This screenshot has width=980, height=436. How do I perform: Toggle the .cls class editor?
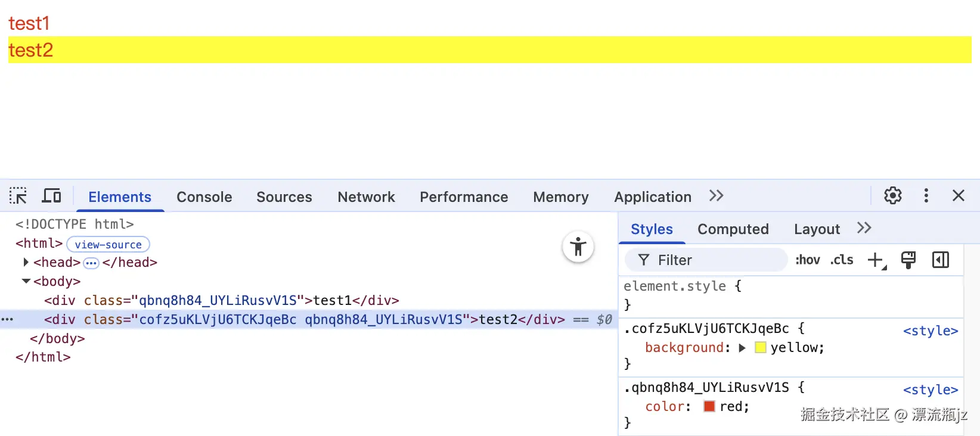842,260
